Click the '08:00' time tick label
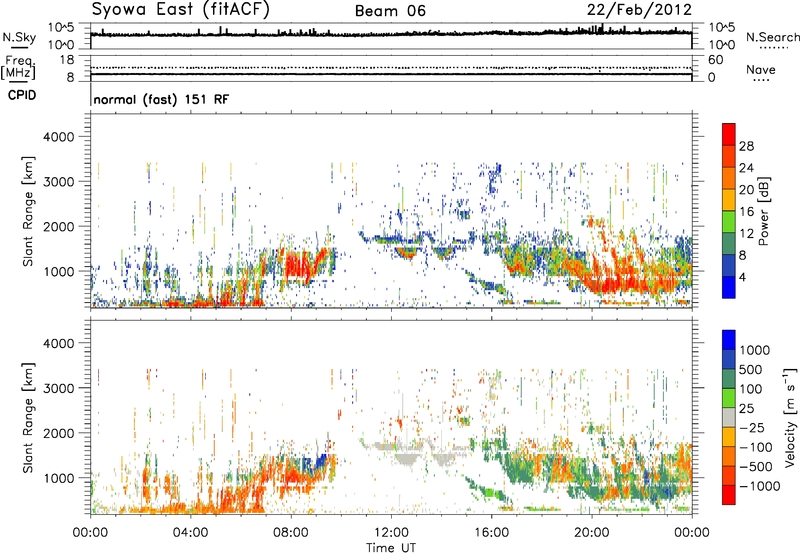 pyautogui.click(x=291, y=533)
